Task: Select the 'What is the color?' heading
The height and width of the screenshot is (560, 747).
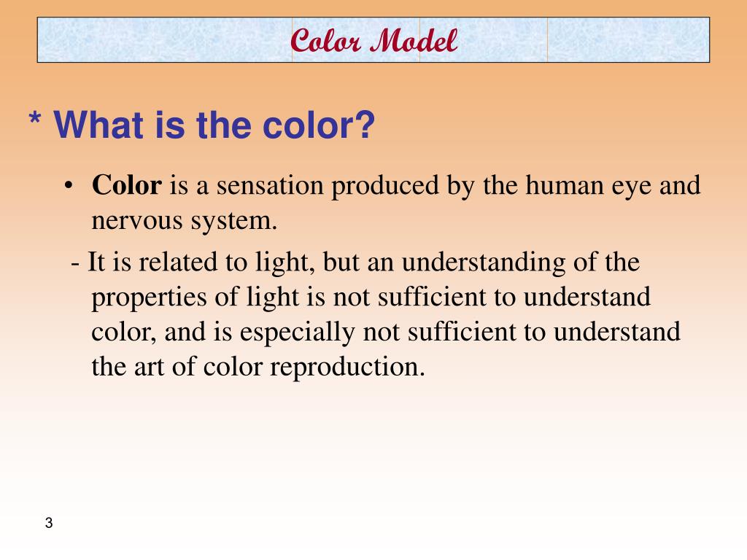Action: coord(214,125)
